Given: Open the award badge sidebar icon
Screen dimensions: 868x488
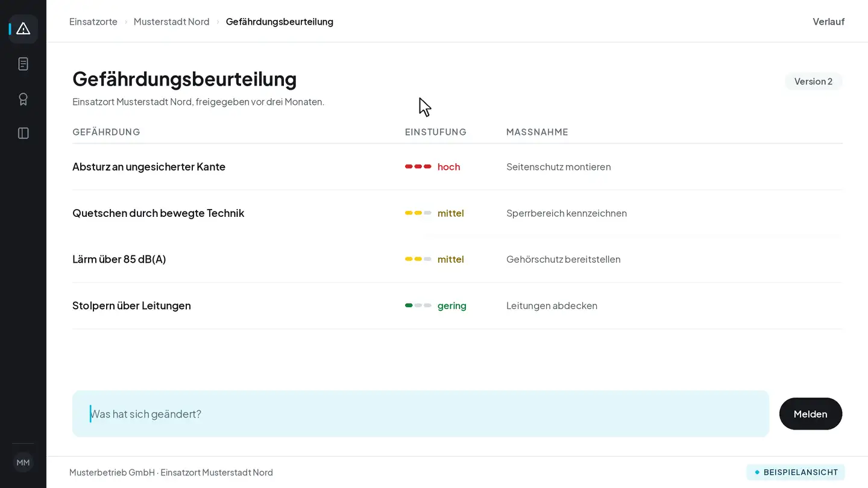Looking at the screenshot, I should (x=24, y=99).
